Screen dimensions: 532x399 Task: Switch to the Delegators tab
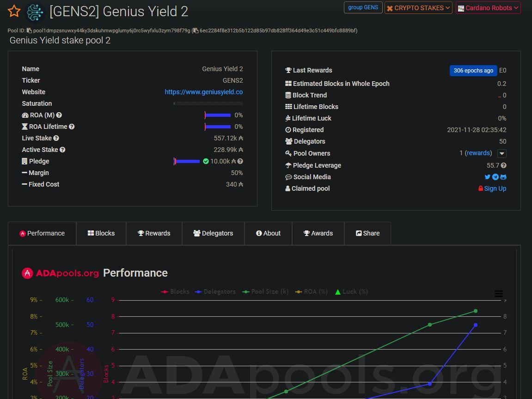click(213, 233)
